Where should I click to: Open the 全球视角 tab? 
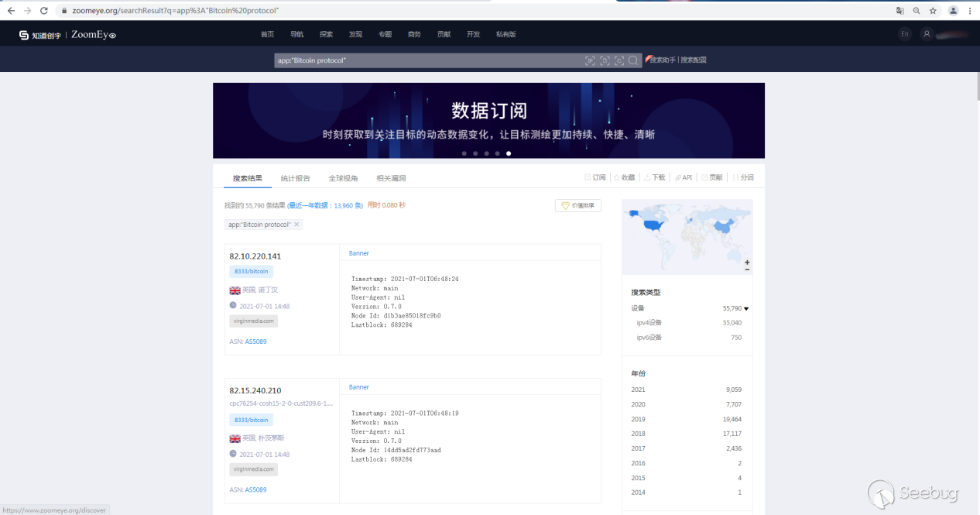(x=343, y=178)
